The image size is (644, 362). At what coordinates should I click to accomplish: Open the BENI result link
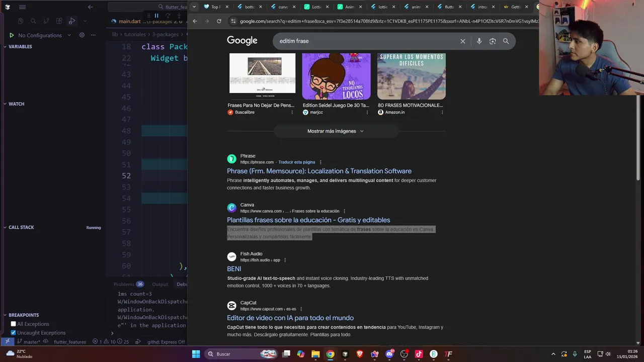[234, 269]
